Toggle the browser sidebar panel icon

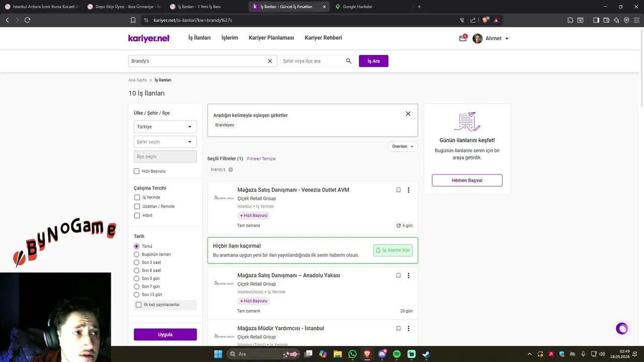[x=596, y=20]
